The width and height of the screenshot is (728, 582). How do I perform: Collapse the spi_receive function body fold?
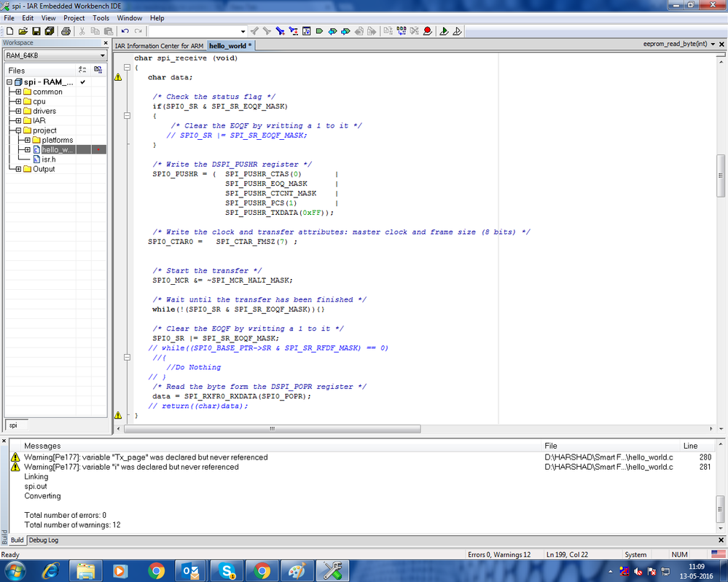128,67
